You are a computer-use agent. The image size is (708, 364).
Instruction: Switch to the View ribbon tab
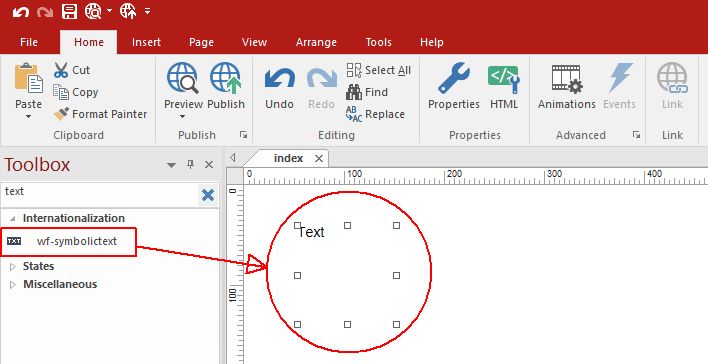click(254, 42)
